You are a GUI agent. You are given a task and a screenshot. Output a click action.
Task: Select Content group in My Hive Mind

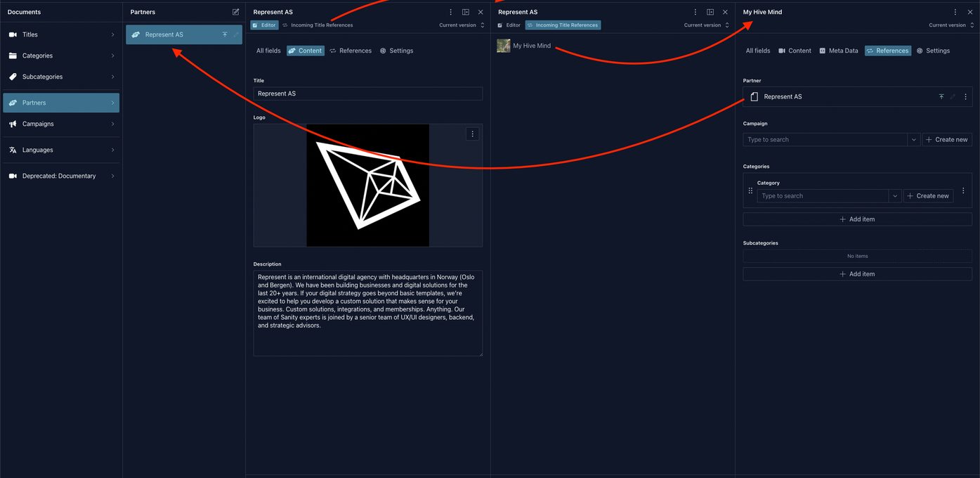click(795, 51)
